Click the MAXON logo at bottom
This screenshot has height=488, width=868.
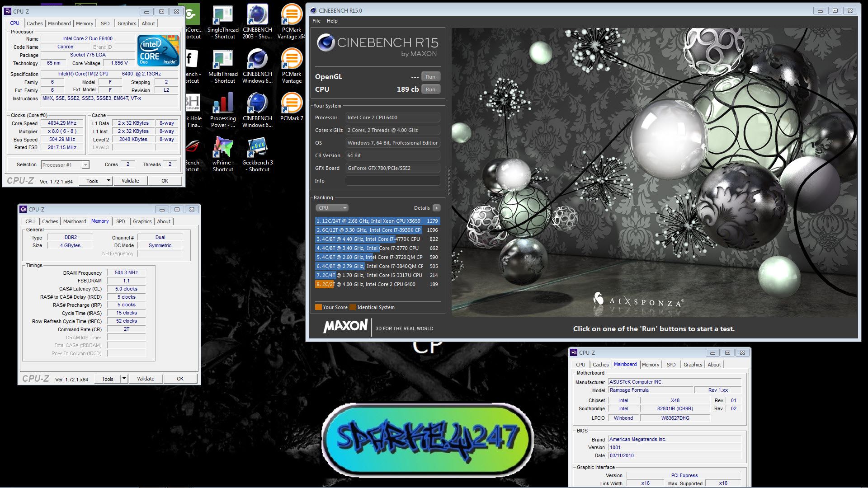tap(346, 326)
